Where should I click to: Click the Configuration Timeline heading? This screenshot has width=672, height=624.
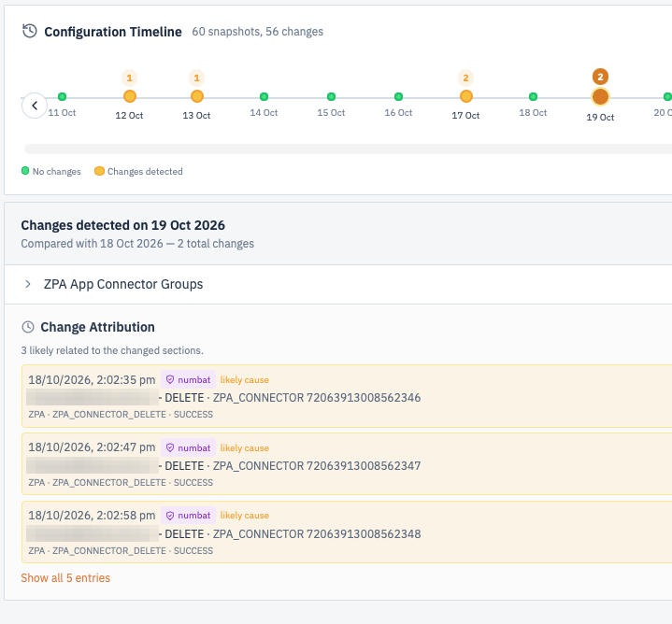point(113,32)
